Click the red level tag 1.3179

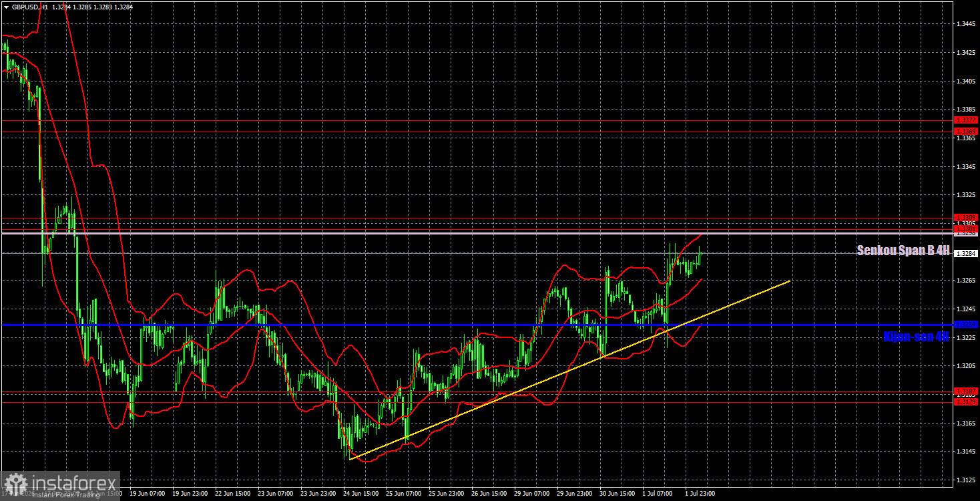click(966, 402)
